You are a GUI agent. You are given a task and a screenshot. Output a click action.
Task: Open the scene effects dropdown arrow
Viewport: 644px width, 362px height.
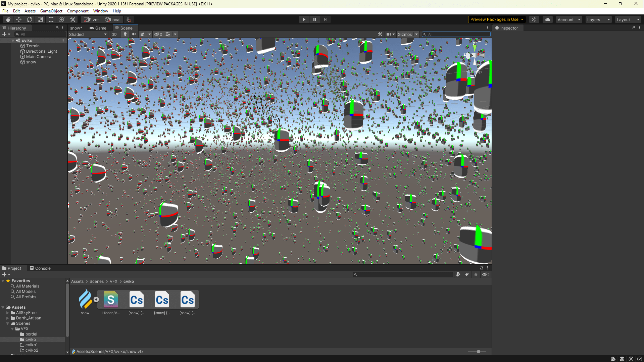(149, 34)
